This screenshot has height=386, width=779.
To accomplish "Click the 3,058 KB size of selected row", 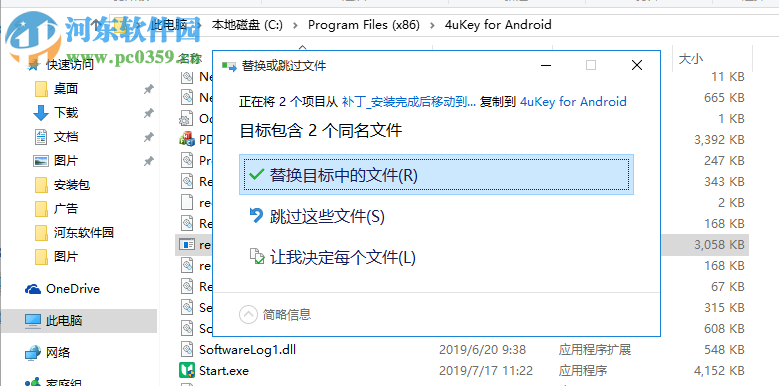I will 719,244.
